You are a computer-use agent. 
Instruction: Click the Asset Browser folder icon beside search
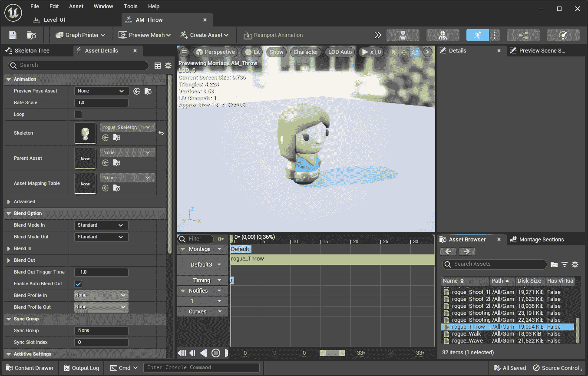[554, 264]
